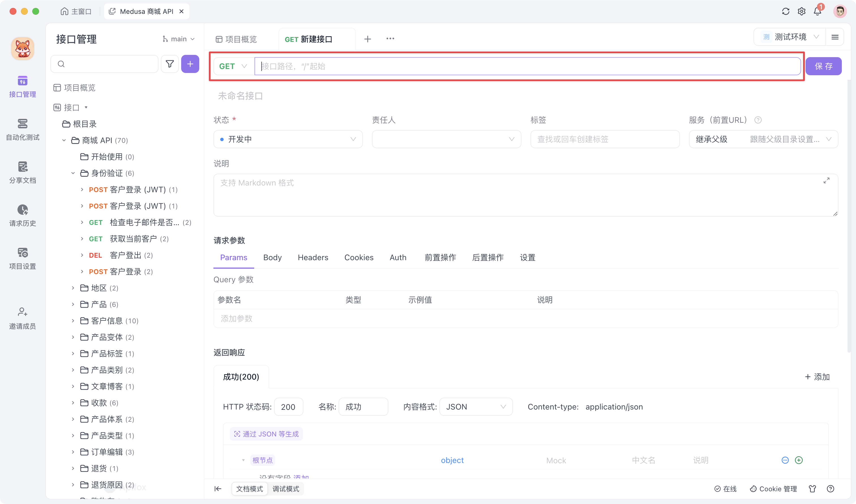Open the GET method dropdown
This screenshot has height=504, width=856.
click(232, 66)
